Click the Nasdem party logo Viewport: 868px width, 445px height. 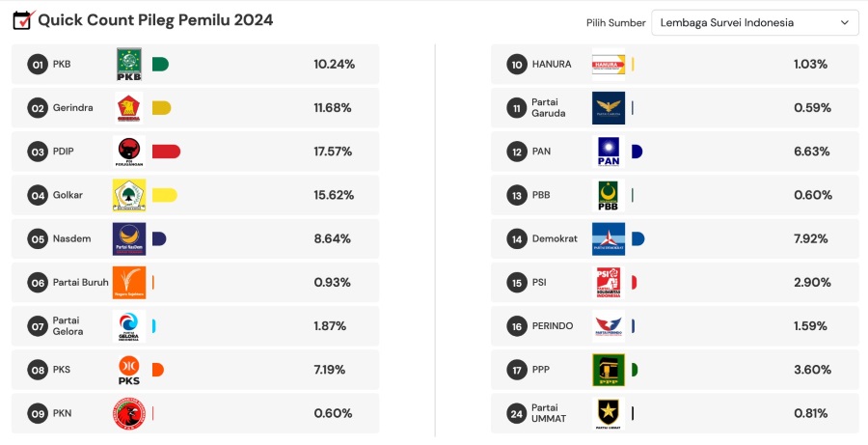click(129, 238)
